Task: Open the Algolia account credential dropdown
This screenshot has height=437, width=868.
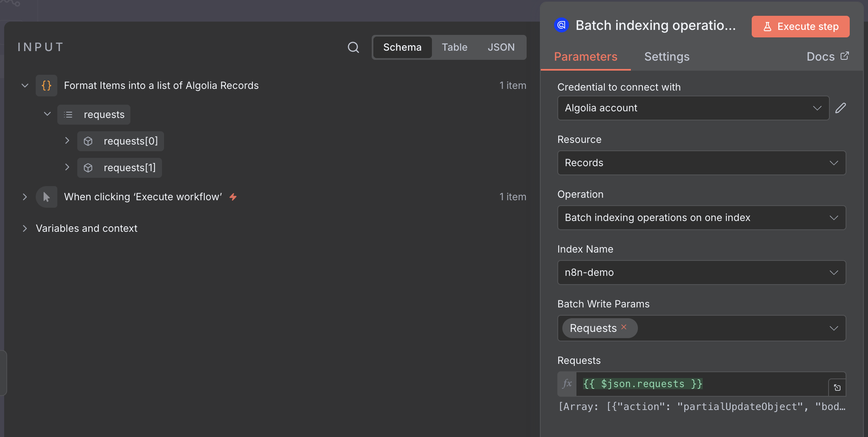Action: pyautogui.click(x=693, y=108)
